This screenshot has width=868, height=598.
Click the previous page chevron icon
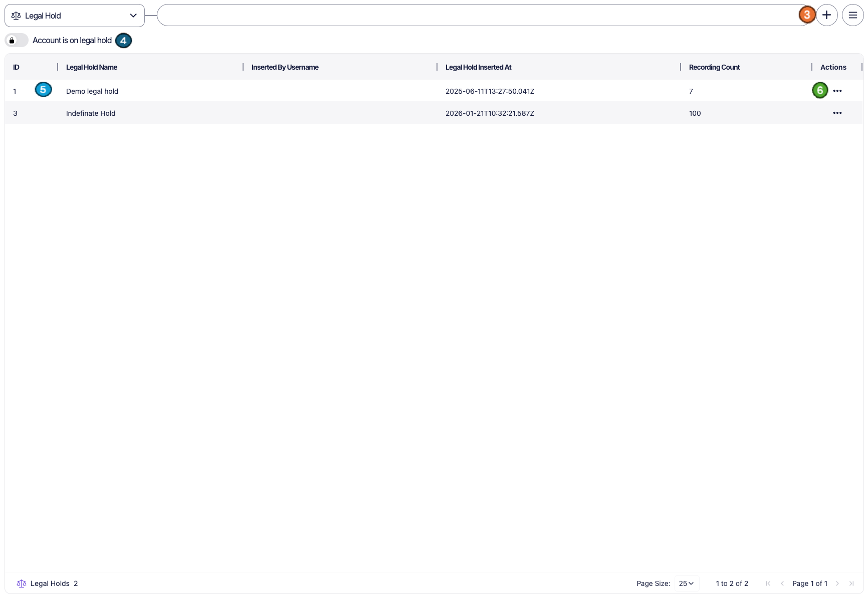(x=782, y=583)
